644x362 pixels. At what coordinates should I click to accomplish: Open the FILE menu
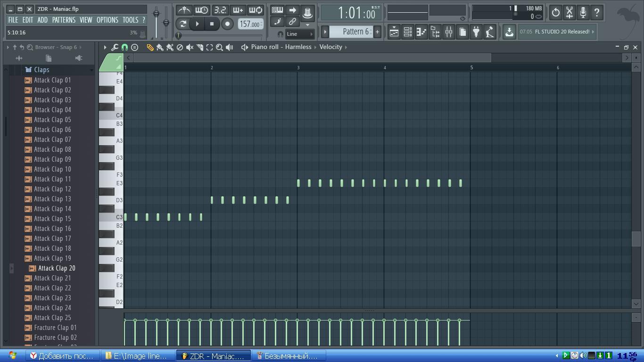13,20
